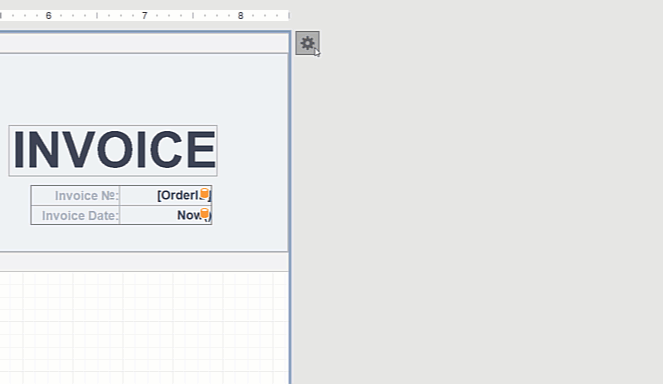Select the "Invoice №:" table cell
The width and height of the screenshot is (663, 384).
point(75,196)
